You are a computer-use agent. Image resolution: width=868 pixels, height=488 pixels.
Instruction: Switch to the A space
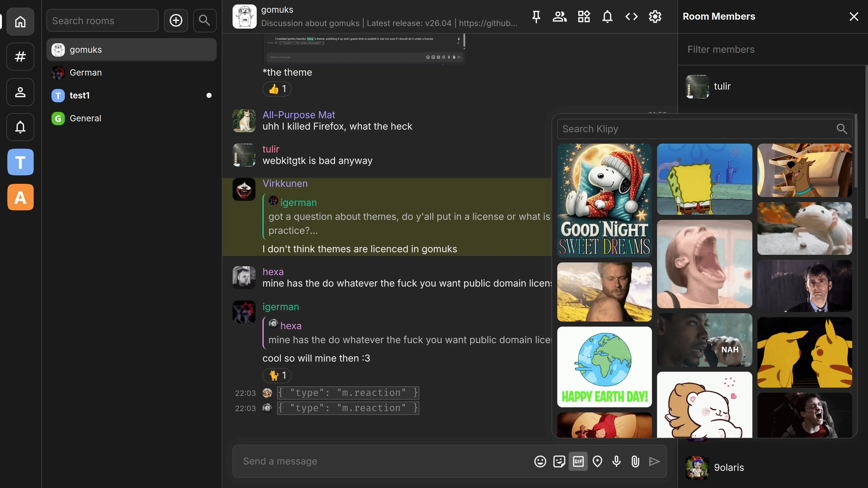coord(20,197)
